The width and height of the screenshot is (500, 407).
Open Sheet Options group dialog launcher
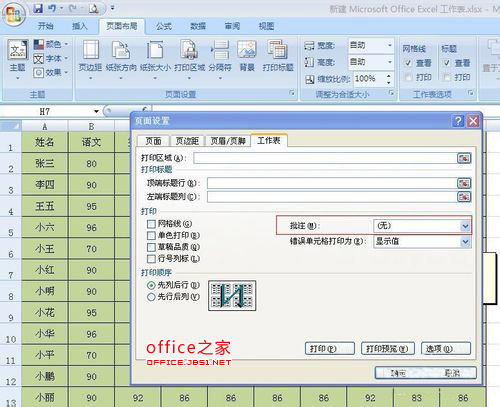tap(471, 93)
